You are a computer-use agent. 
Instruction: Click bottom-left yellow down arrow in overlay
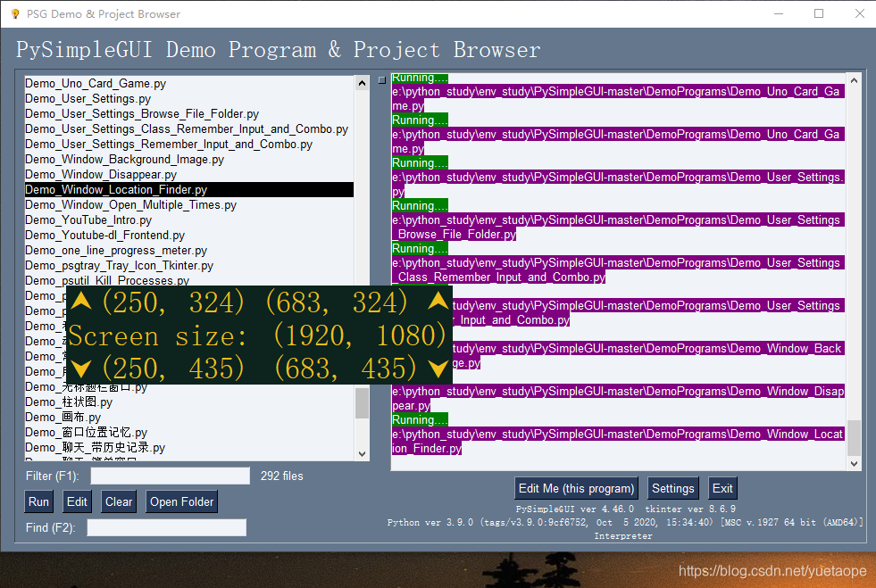click(x=81, y=368)
